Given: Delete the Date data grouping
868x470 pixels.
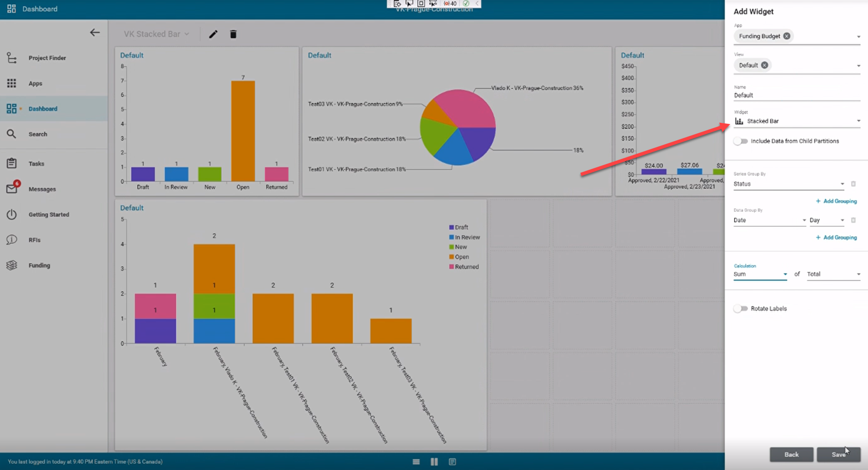Looking at the screenshot, I should 853,220.
